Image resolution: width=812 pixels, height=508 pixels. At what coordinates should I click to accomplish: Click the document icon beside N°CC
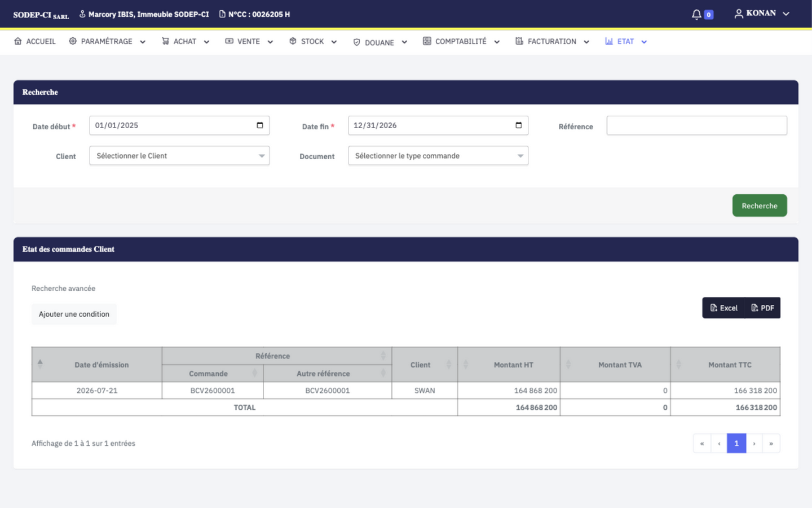pyautogui.click(x=222, y=14)
